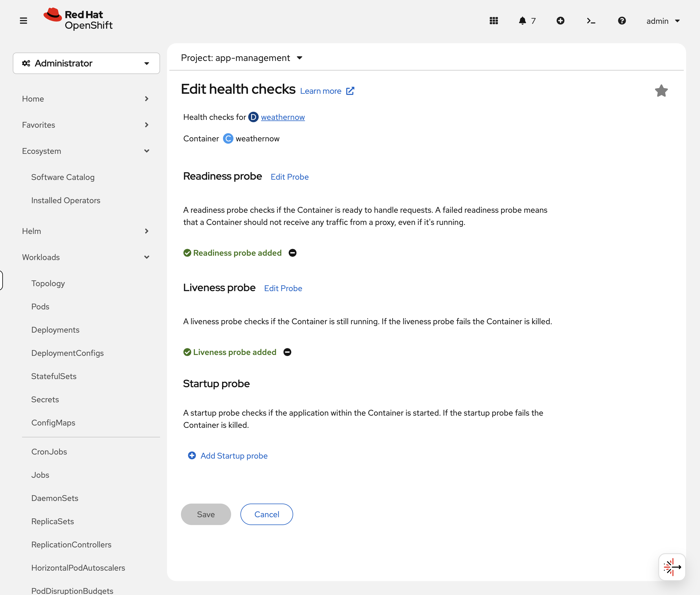Launch the web terminal icon

[x=591, y=21]
